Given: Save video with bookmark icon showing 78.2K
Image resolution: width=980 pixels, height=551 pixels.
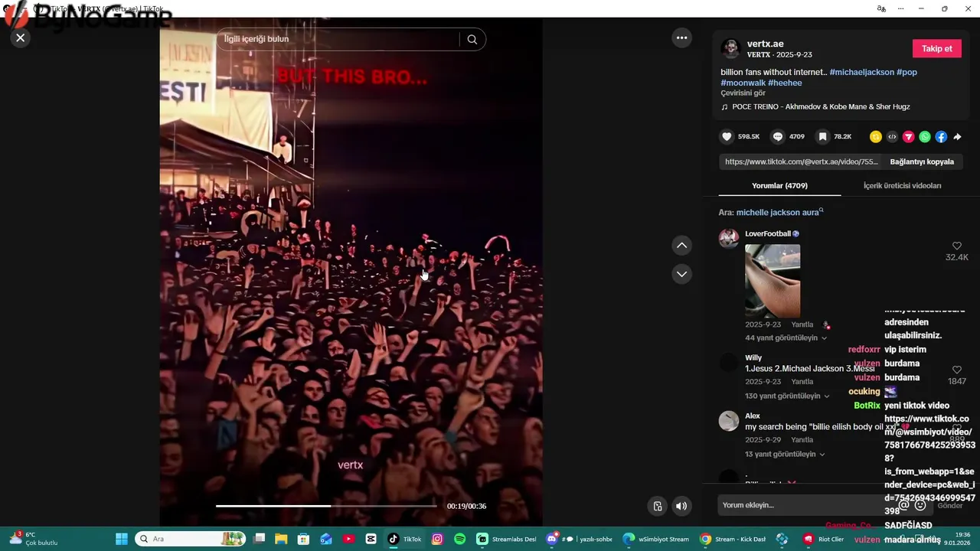Looking at the screenshot, I should 822,136.
